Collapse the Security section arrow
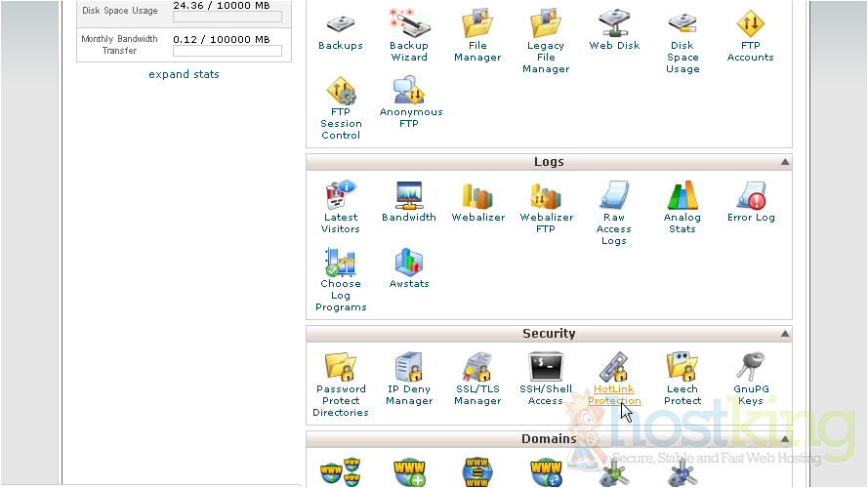Screen dimensions: 868x488 click(784, 335)
